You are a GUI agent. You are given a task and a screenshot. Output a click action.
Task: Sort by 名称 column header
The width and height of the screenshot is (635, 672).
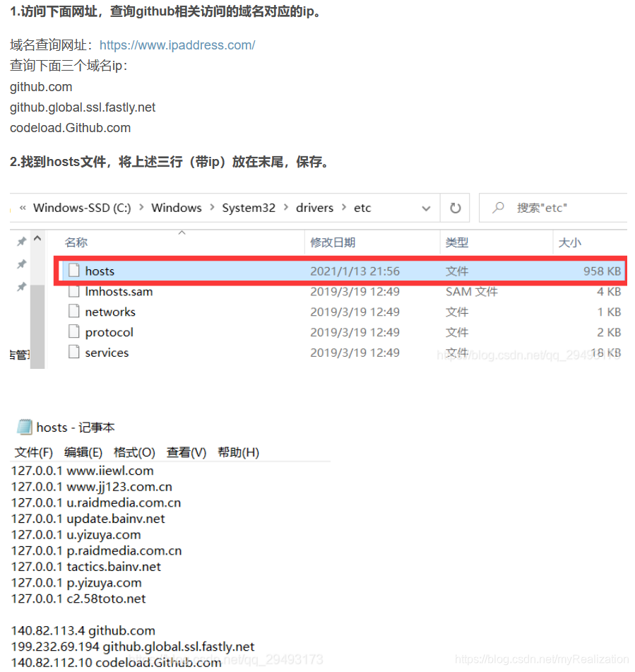click(76, 242)
